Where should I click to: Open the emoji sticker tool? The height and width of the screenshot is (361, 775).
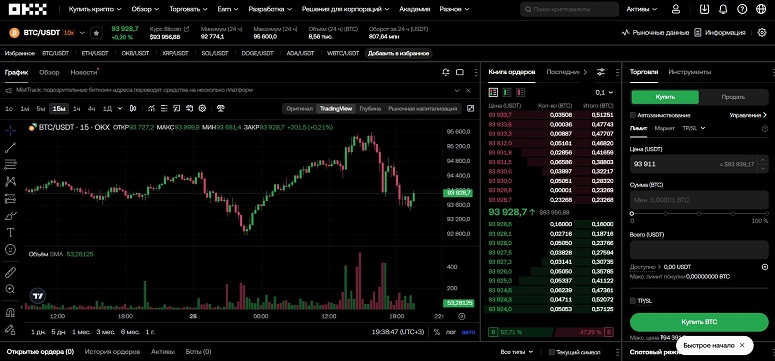pyautogui.click(x=10, y=250)
